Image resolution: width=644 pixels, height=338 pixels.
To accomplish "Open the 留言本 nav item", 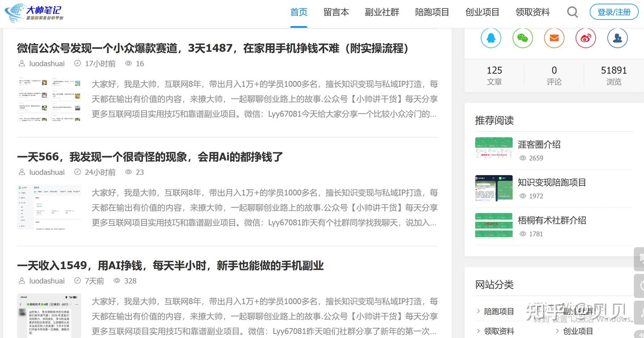I will (x=336, y=12).
